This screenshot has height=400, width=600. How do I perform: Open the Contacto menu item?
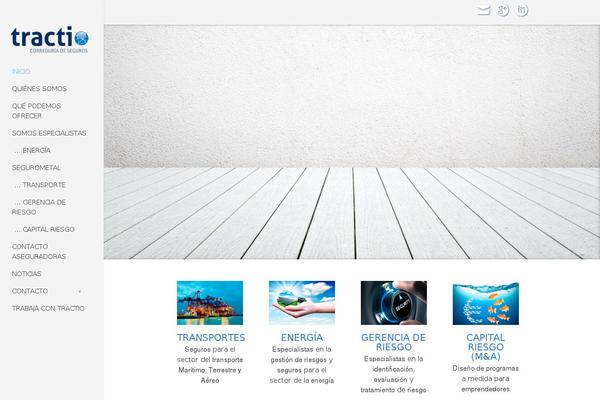point(30,291)
